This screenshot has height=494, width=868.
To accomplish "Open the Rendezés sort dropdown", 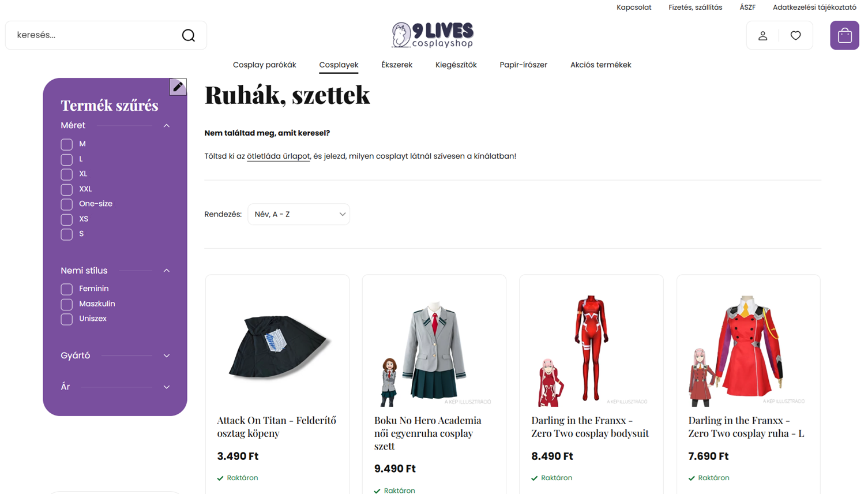I will [299, 214].
